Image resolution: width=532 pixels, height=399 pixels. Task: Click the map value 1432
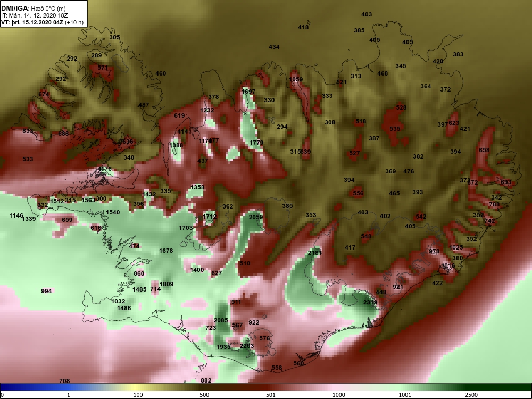(149, 194)
